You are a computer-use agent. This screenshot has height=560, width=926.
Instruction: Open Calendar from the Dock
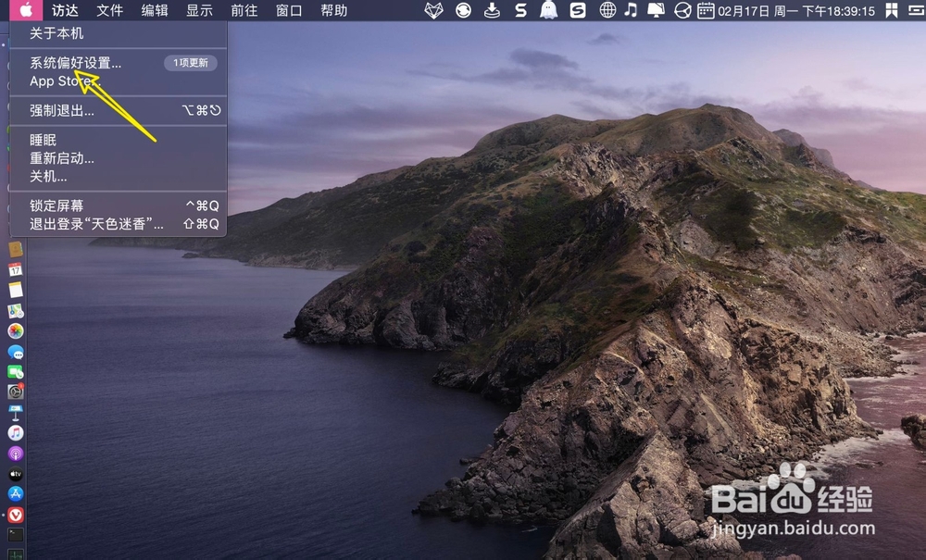click(x=17, y=270)
